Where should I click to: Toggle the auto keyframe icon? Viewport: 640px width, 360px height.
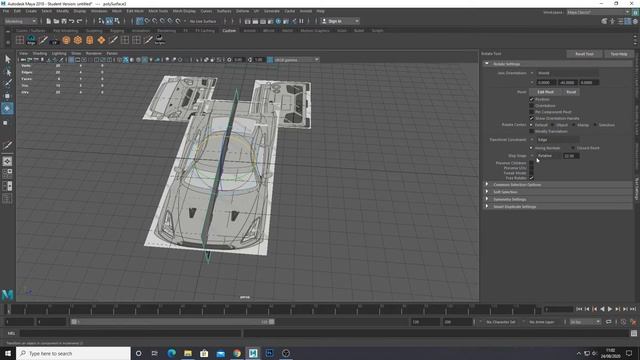point(623,322)
